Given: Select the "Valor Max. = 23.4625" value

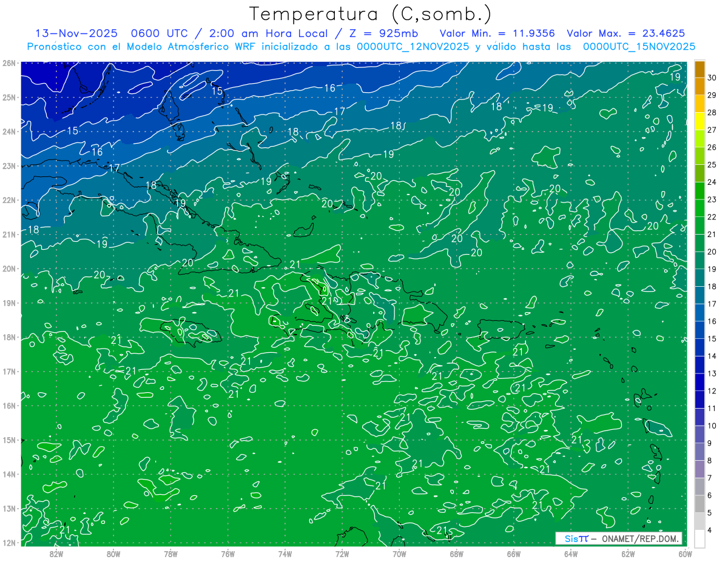Looking at the screenshot, I should (626, 33).
